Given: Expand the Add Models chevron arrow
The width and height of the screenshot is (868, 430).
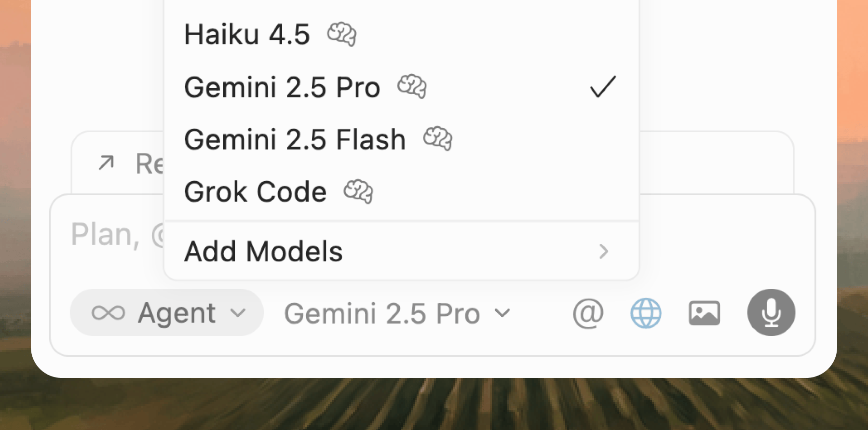Looking at the screenshot, I should pyautogui.click(x=603, y=252).
